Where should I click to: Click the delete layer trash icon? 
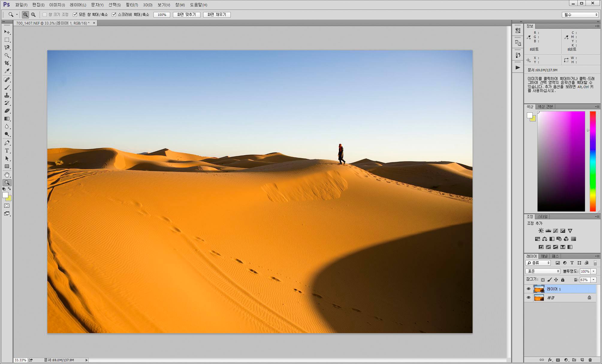[590, 360]
